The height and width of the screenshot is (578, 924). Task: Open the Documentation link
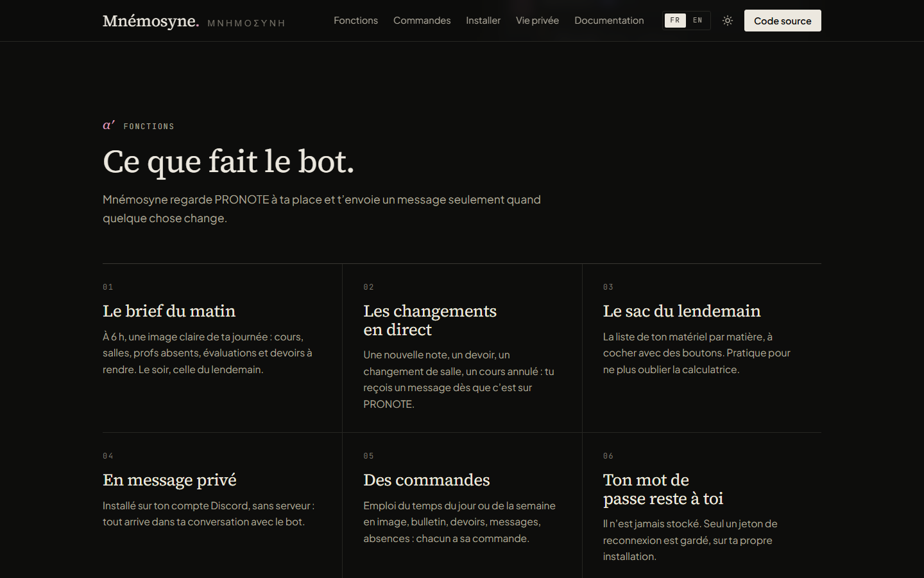point(609,21)
